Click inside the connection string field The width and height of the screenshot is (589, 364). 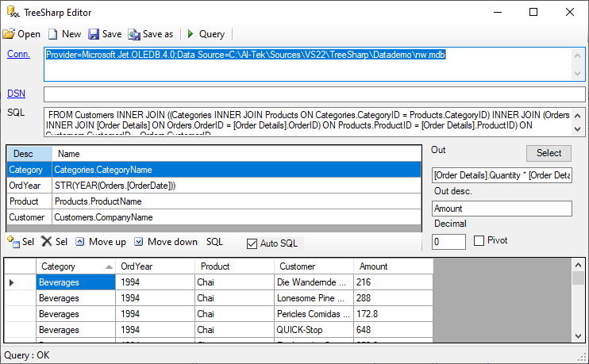point(315,64)
